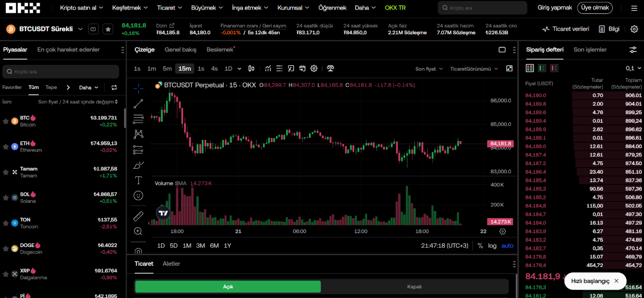
Task: Open the horizontal lines drawing tool
Action: click(x=138, y=119)
